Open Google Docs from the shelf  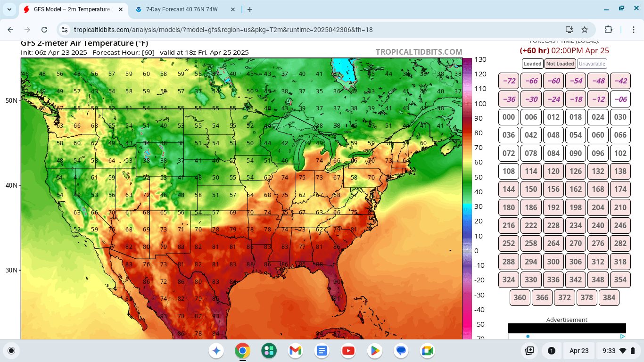tap(322, 351)
